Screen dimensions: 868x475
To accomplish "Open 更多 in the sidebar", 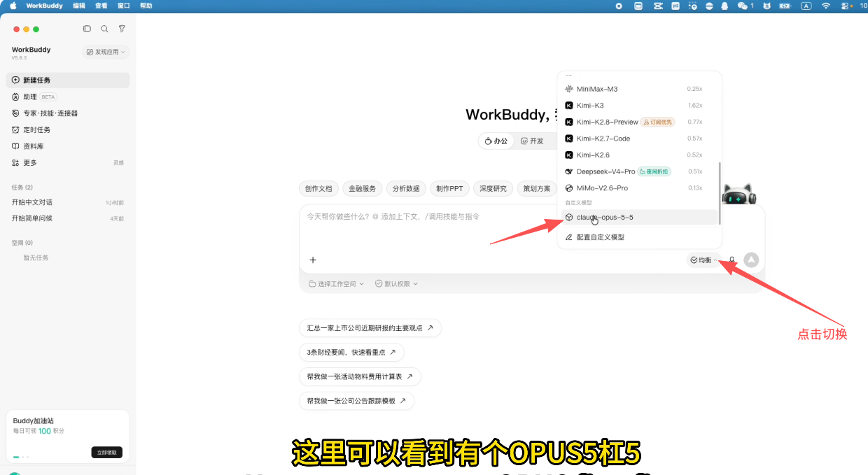I will pyautogui.click(x=68, y=162).
